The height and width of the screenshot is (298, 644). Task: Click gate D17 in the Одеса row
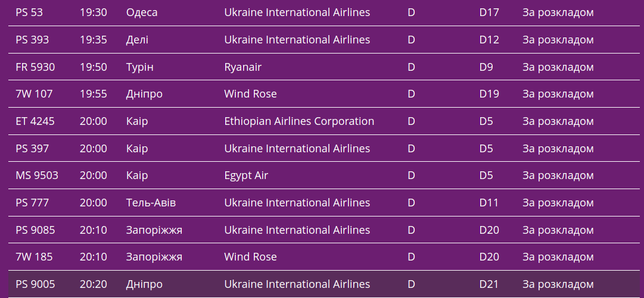[x=489, y=12]
